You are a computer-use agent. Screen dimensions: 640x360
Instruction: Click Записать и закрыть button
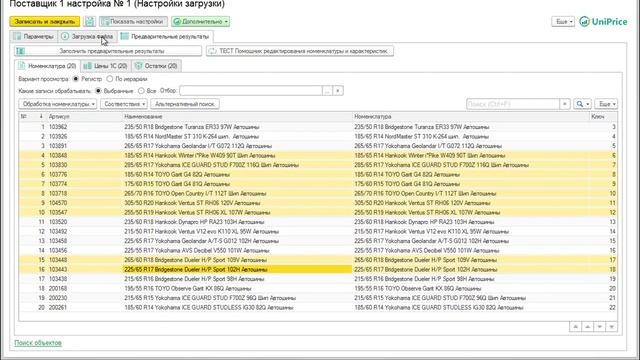pos(44,21)
